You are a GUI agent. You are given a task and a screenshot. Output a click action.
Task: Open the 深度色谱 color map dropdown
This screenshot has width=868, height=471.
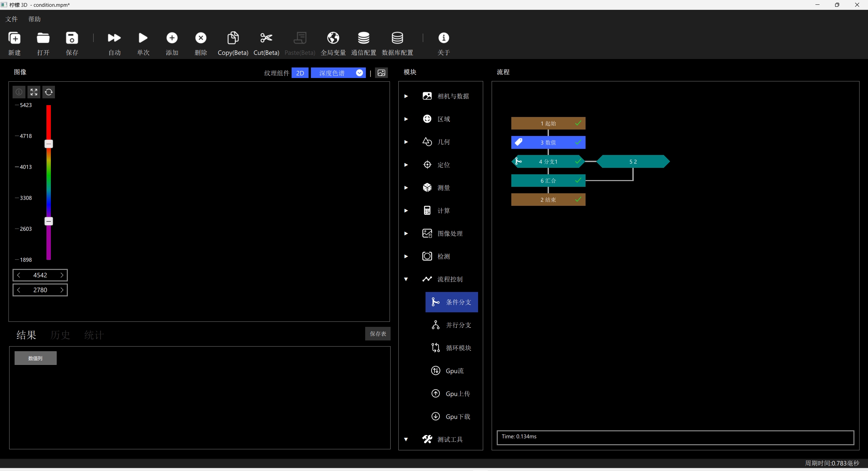(x=338, y=73)
